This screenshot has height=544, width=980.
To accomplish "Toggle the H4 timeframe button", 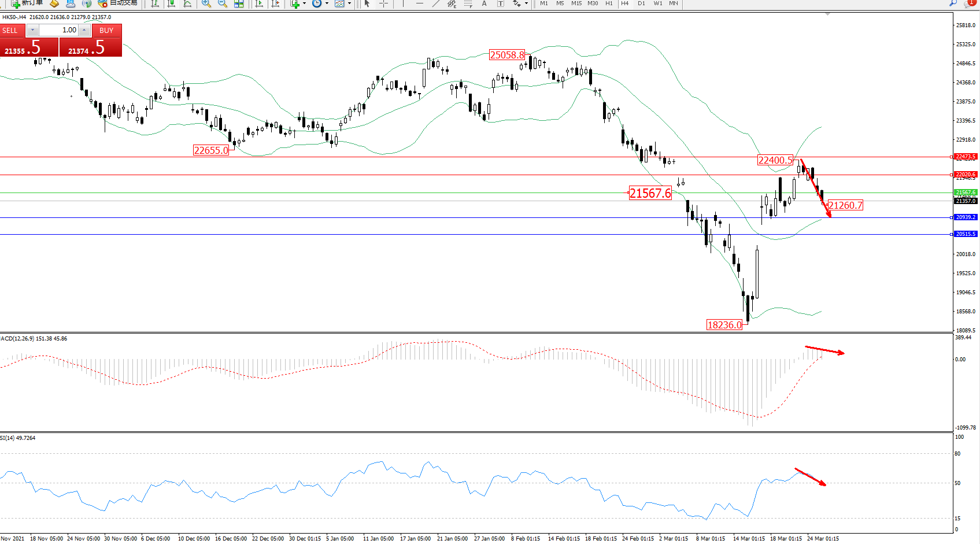I will (x=624, y=3).
